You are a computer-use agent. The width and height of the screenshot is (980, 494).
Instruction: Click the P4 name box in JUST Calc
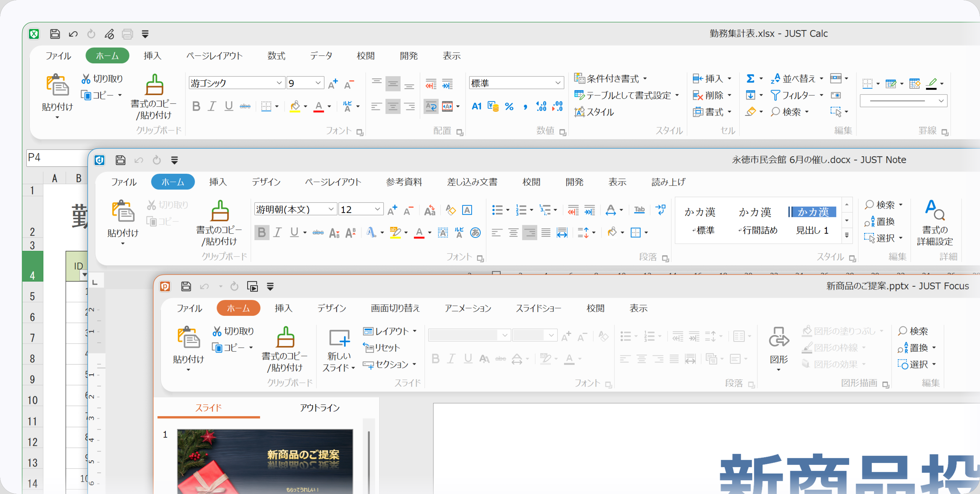(x=57, y=158)
